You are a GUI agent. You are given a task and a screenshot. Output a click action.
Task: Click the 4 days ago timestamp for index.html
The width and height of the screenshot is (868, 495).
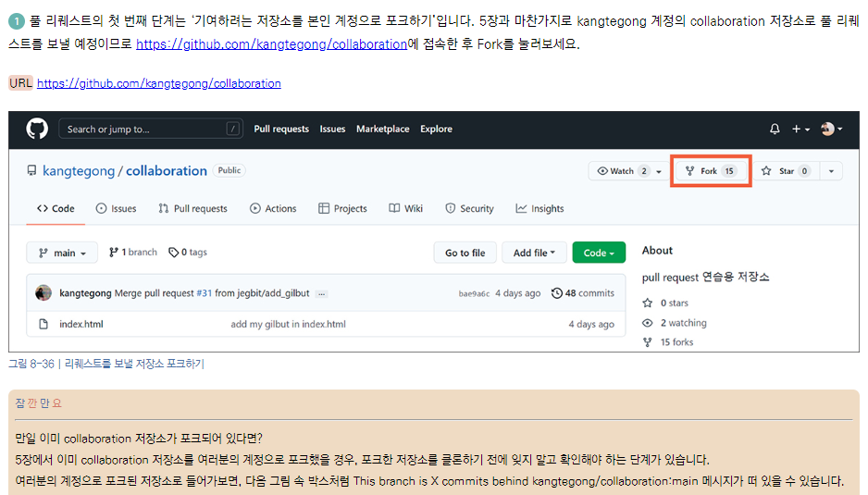tap(591, 324)
